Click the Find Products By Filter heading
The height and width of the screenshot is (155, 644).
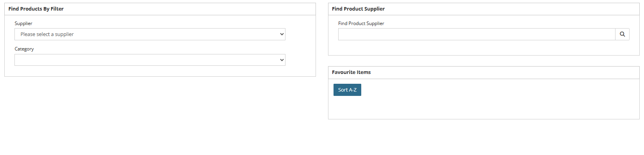[36, 9]
